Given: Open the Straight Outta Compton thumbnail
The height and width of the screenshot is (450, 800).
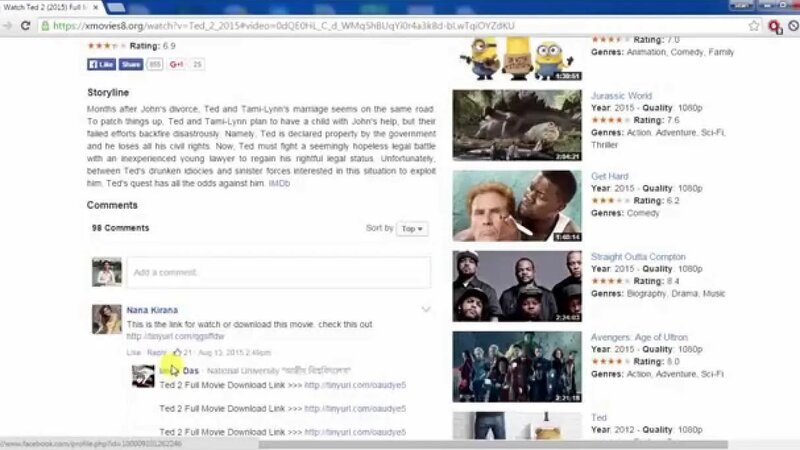Looking at the screenshot, I should (517, 286).
